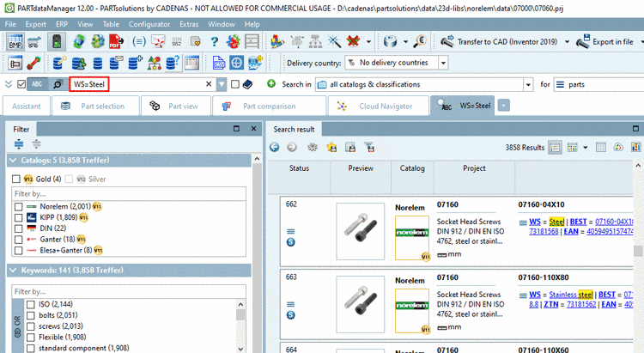Switch to the Cloud Navigator tab
The height and width of the screenshot is (353, 644).
point(378,106)
